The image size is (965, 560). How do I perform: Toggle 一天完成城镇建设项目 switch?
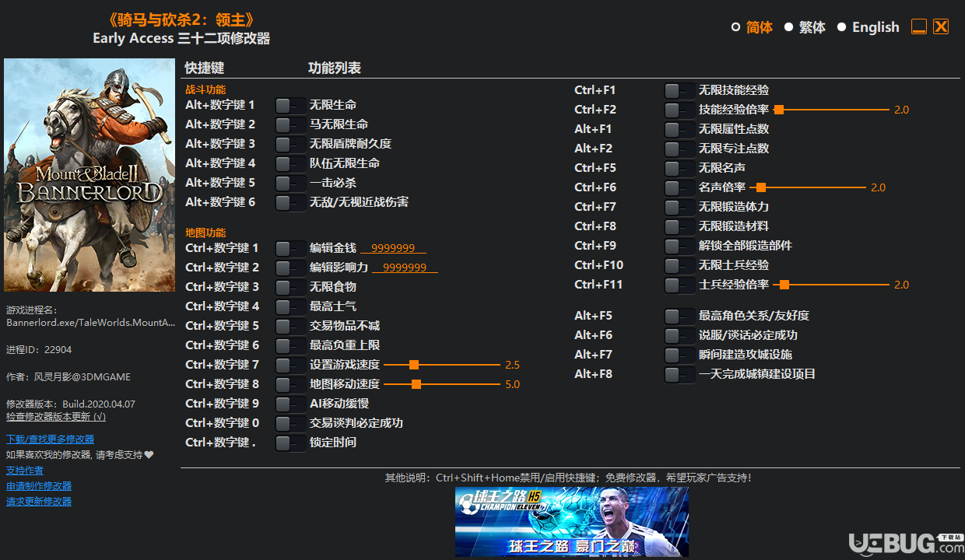tap(679, 374)
